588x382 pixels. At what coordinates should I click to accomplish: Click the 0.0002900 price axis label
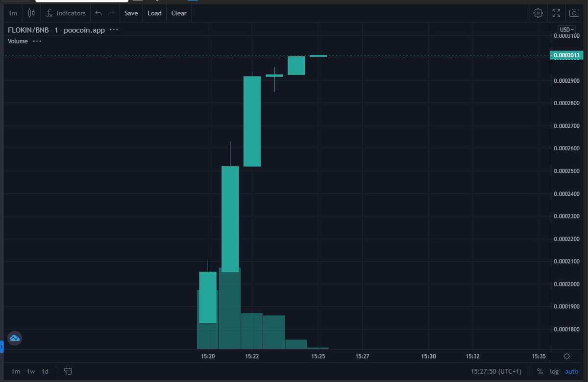pyautogui.click(x=566, y=80)
